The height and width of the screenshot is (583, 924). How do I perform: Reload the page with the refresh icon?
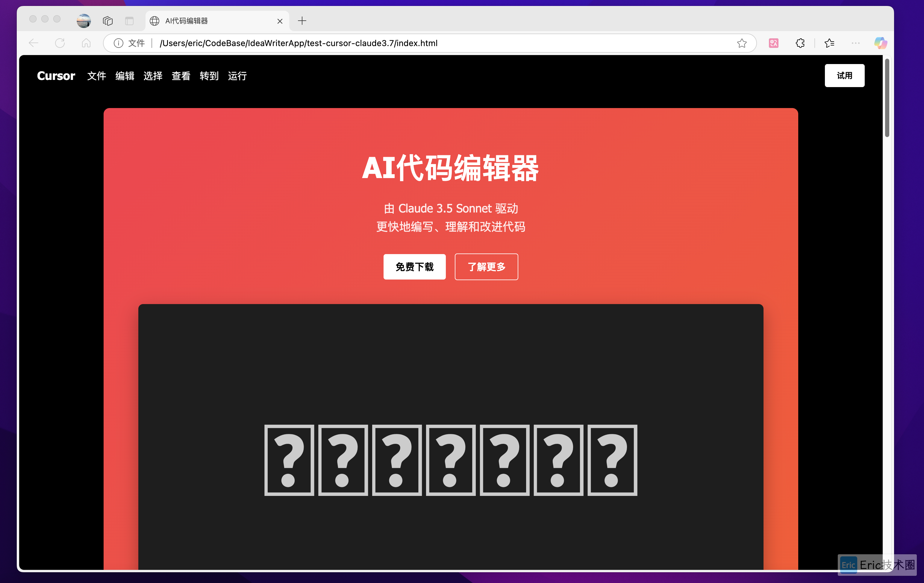pyautogui.click(x=60, y=43)
